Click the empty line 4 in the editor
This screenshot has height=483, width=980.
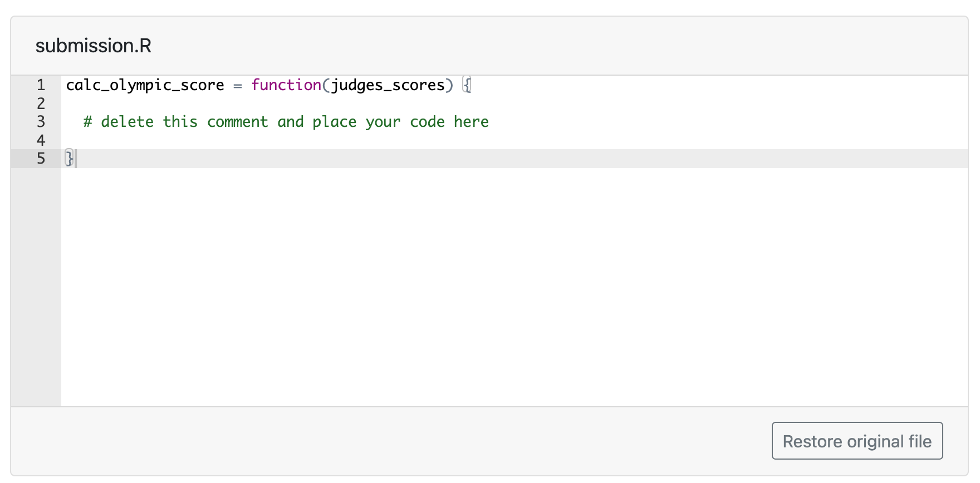tap(223, 140)
